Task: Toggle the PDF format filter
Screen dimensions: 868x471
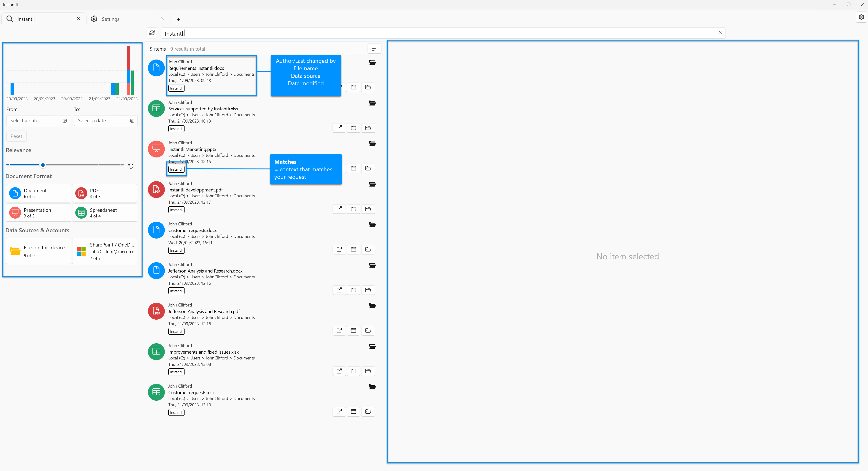Action: (x=105, y=193)
